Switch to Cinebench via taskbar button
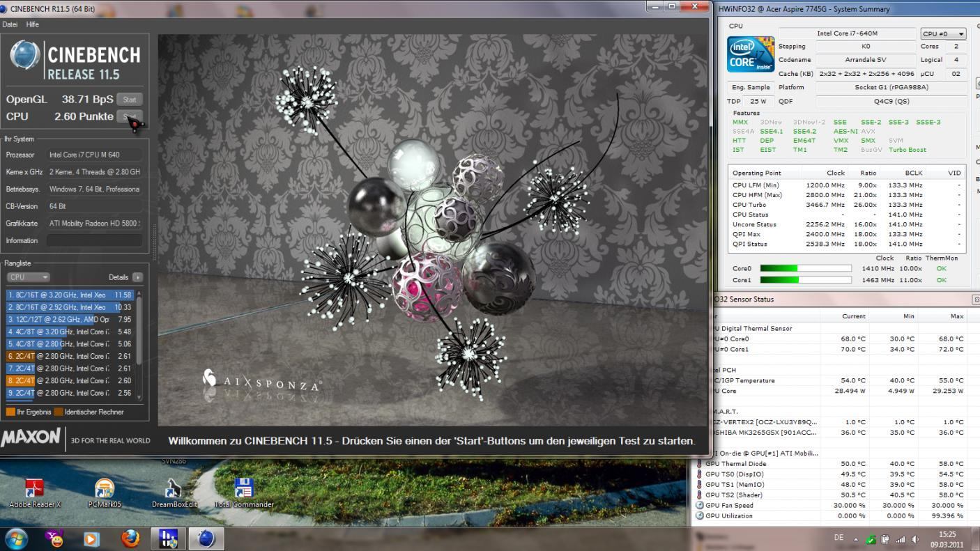 [206, 538]
